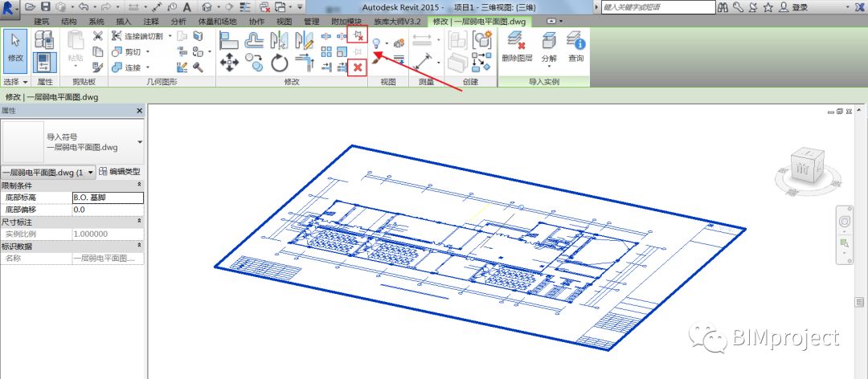Open the 剪切 geometry dropdown
The image size is (868, 379).
pyautogui.click(x=148, y=52)
